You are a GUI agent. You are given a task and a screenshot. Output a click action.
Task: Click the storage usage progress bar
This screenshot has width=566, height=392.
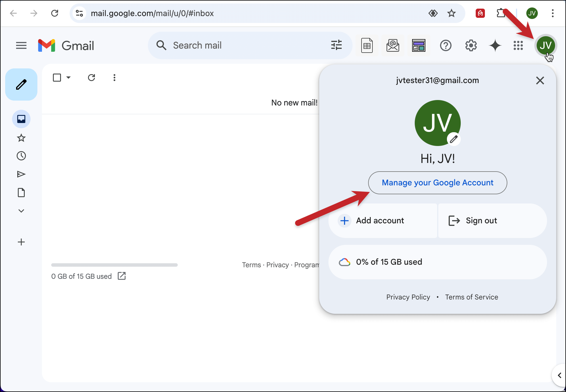click(114, 265)
